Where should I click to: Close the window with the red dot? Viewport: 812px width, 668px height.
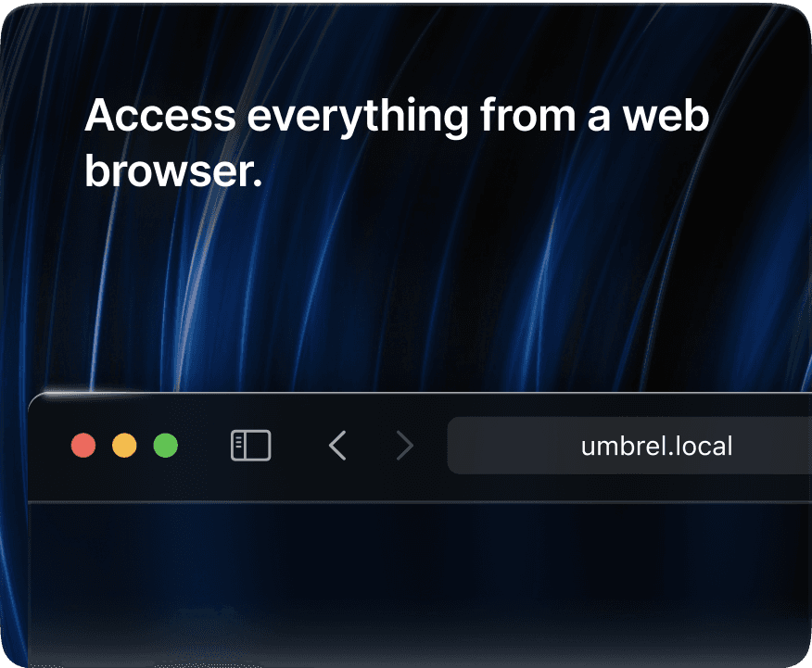point(83,446)
